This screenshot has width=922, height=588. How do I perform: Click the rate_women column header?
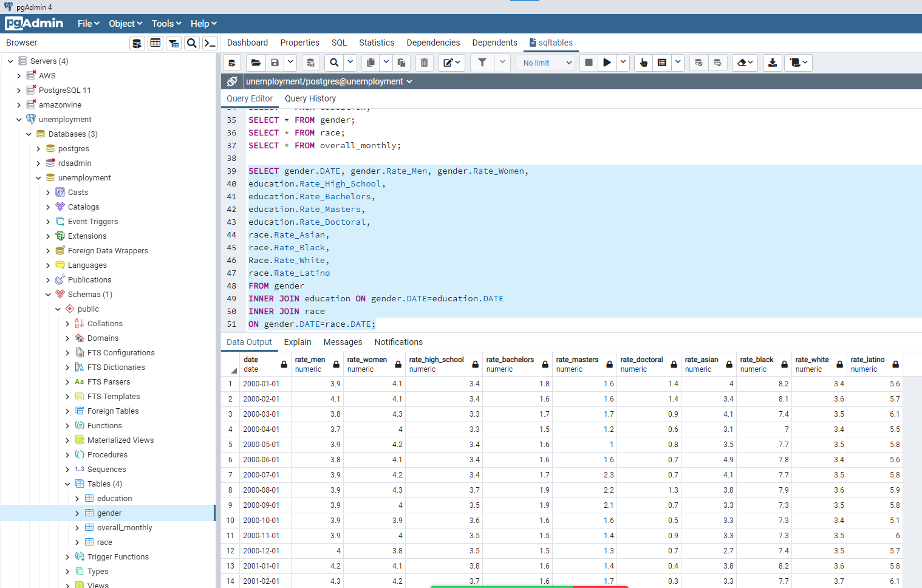[x=367, y=364]
